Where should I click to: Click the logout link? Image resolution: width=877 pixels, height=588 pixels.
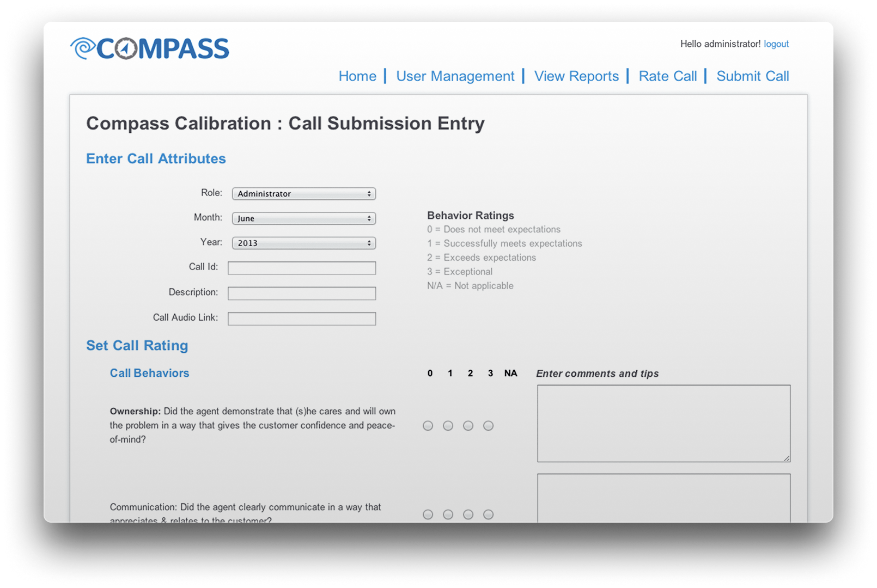point(776,44)
